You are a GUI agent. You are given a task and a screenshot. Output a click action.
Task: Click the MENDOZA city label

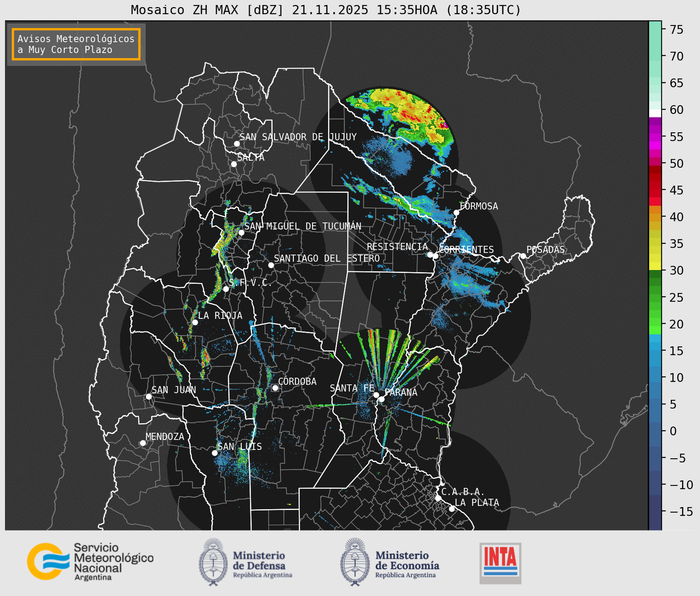[x=165, y=437]
